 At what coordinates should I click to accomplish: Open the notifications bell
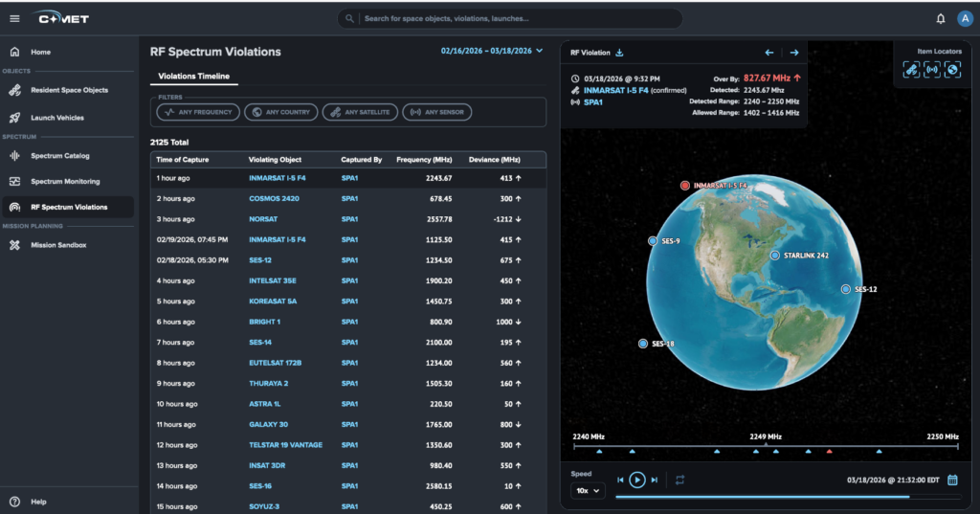(x=941, y=18)
